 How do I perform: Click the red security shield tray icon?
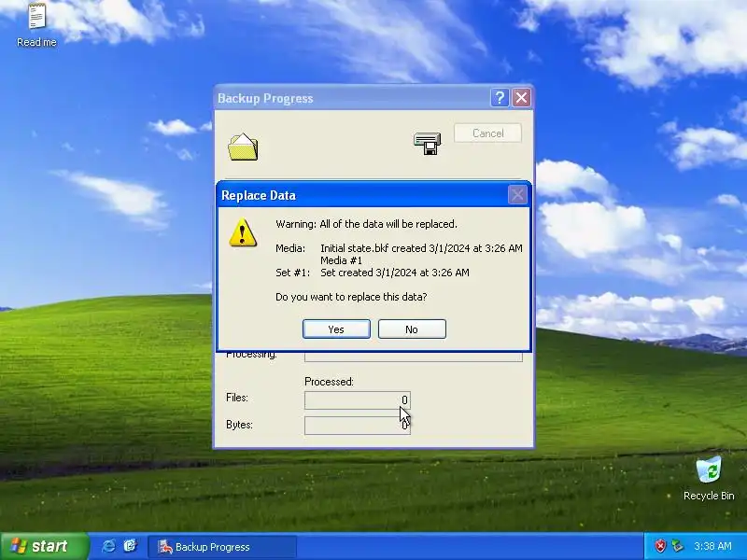(660, 546)
